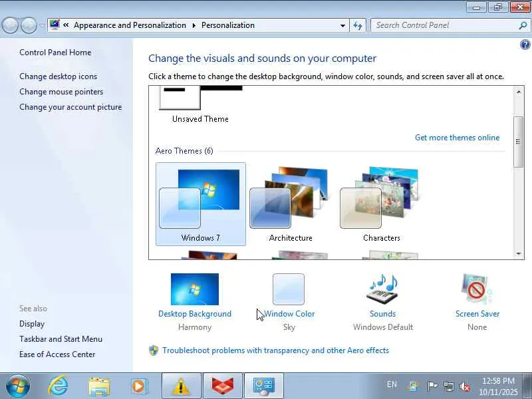Open Change mouse pointers link
Viewport: 532px width, 399px height.
coord(61,92)
